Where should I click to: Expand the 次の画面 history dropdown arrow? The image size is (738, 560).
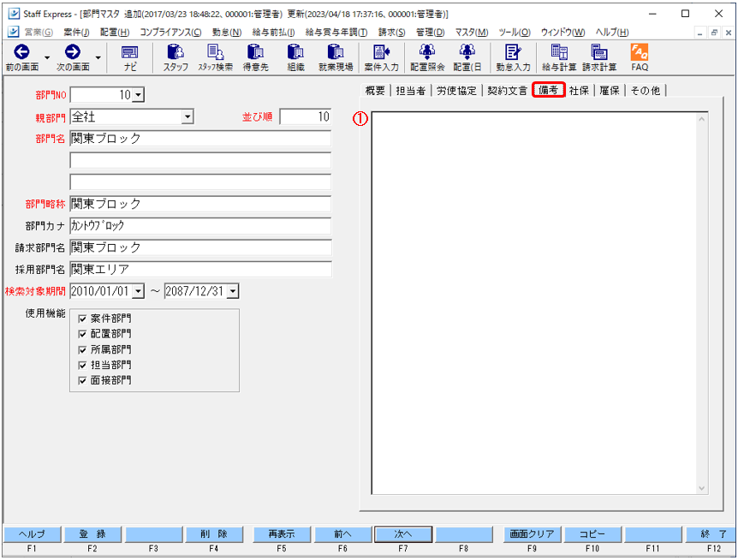point(98,58)
